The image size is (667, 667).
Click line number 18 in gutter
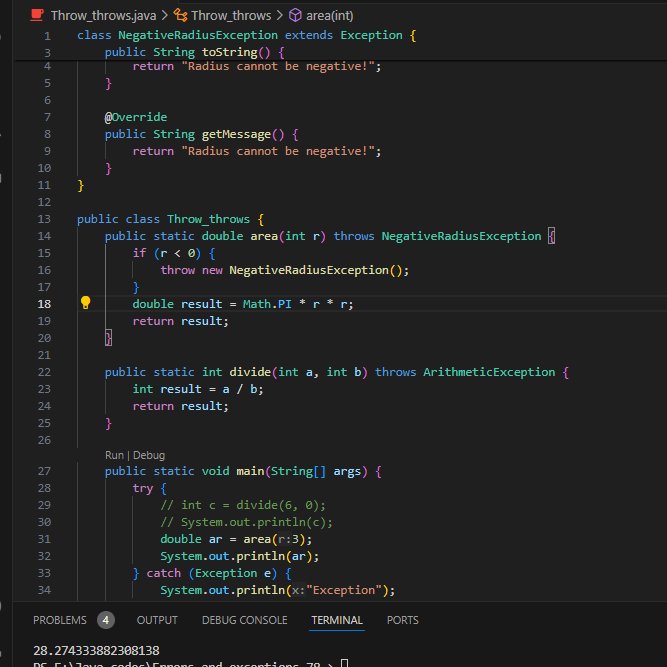44,304
